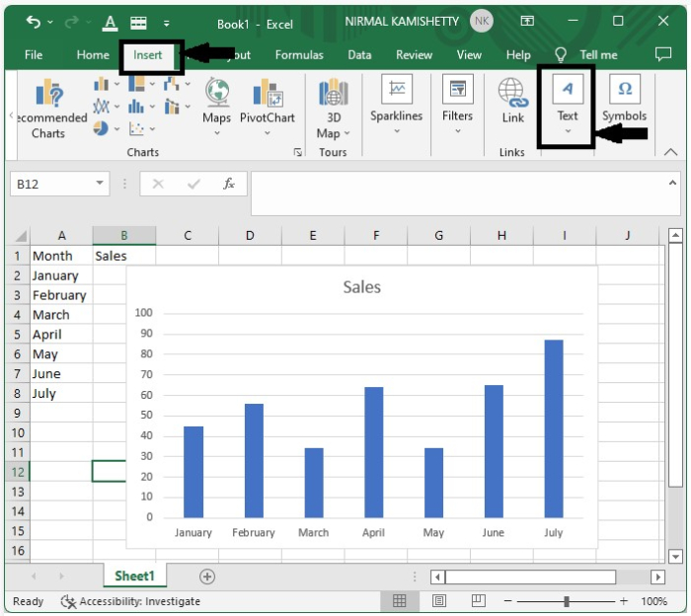The height and width of the screenshot is (616, 691).
Task: Switch to the Review tab
Action: (x=414, y=55)
